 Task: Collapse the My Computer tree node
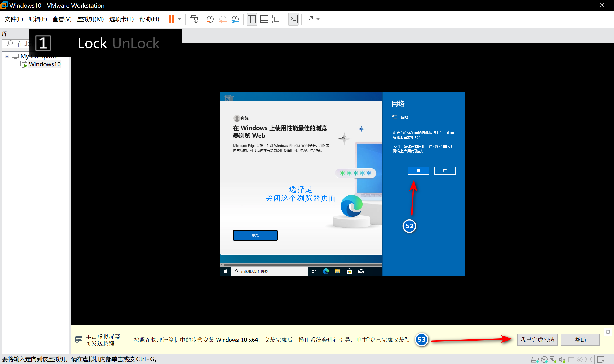click(x=7, y=56)
